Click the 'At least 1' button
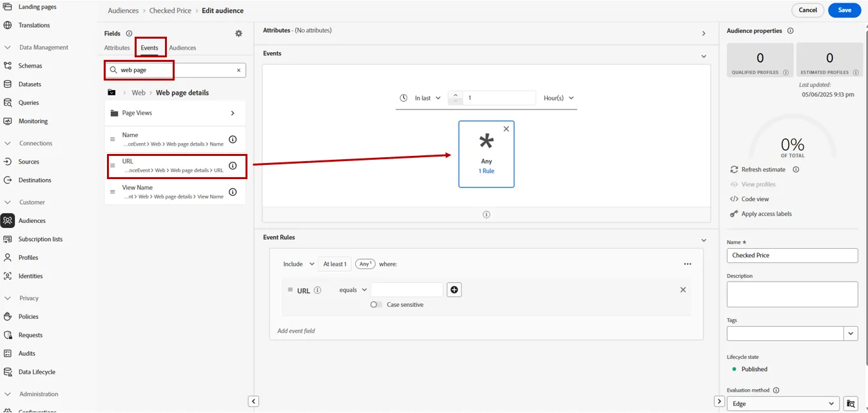The width and height of the screenshot is (868, 413). coord(334,264)
